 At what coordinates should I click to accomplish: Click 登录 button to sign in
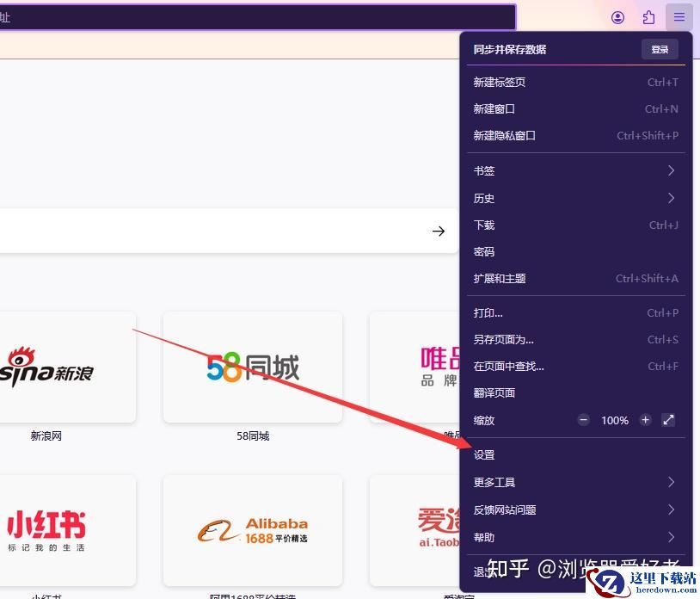click(x=660, y=50)
